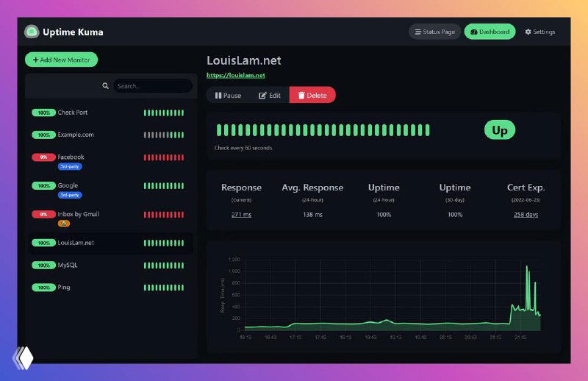Open Settings from the header
The height and width of the screenshot is (381, 588).
[x=540, y=32]
